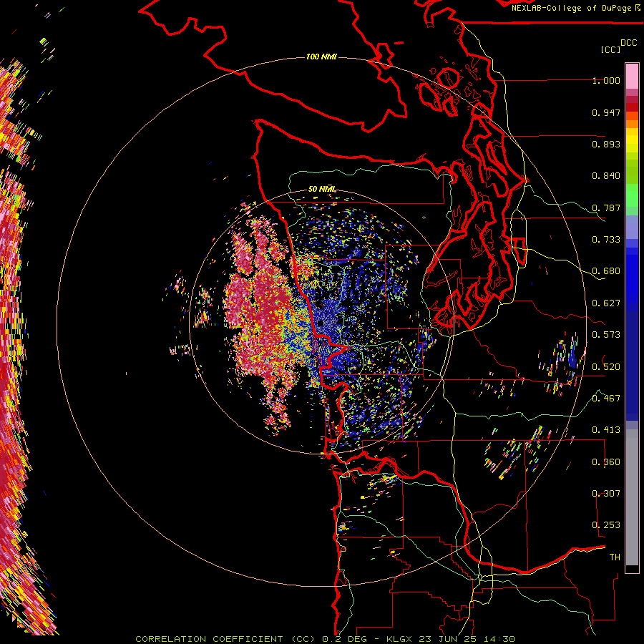This screenshot has width=644, height=644.
Task: Click the 0.253 scale value
Action: click(606, 525)
